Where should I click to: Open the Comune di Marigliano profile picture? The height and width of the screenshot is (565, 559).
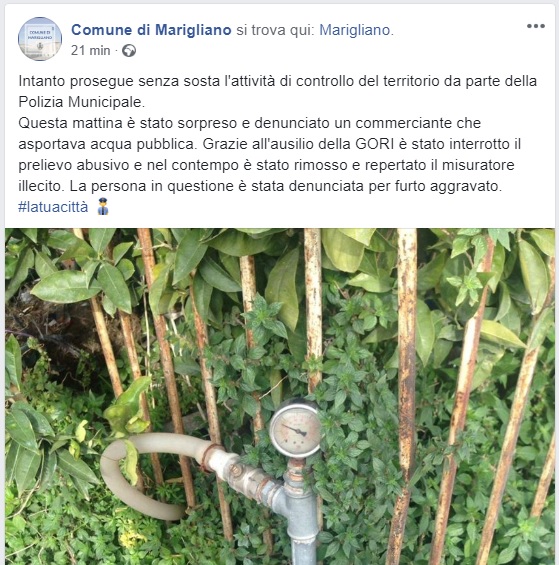pos(40,39)
